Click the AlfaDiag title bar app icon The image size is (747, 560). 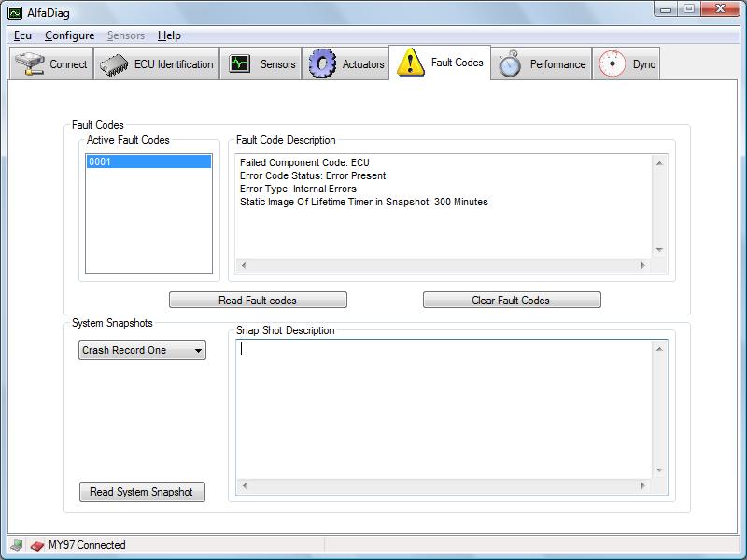[x=15, y=12]
